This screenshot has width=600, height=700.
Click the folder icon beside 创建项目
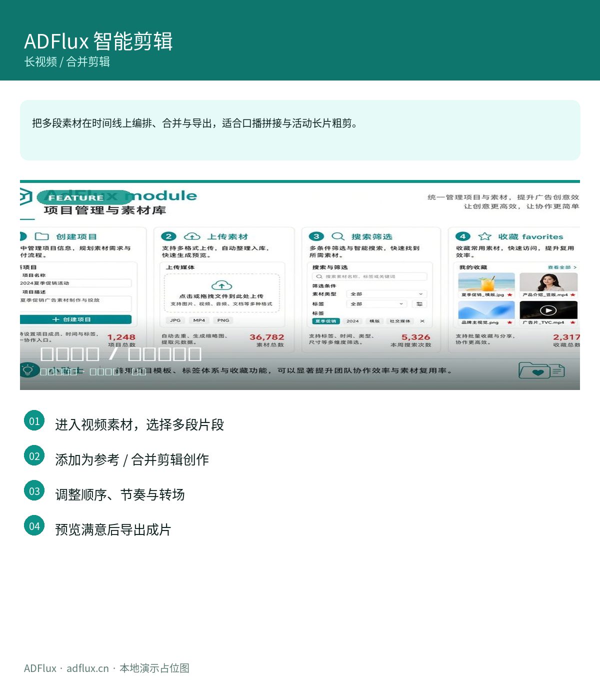coord(42,236)
